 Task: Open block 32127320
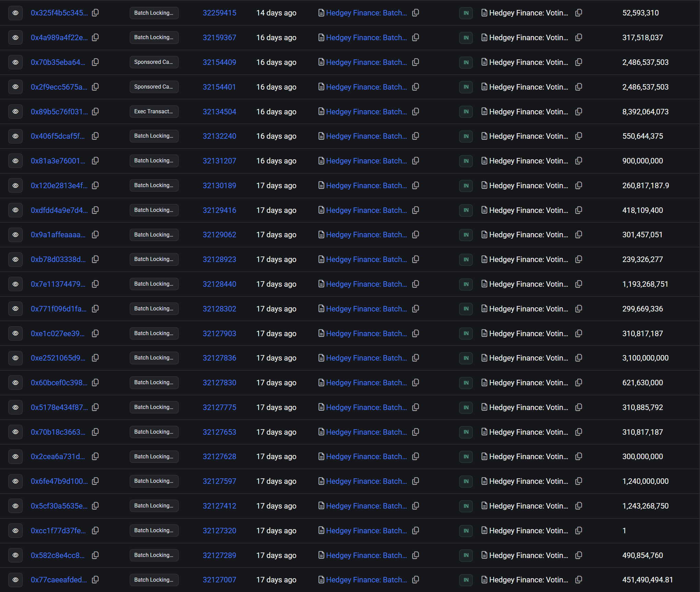[220, 531]
